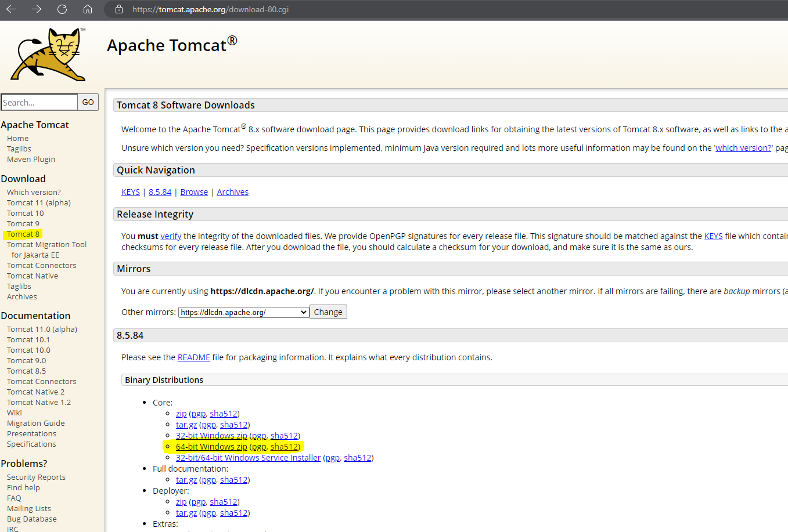The height and width of the screenshot is (532, 788).
Task: Open the Wiki link
Action: (x=15, y=412)
